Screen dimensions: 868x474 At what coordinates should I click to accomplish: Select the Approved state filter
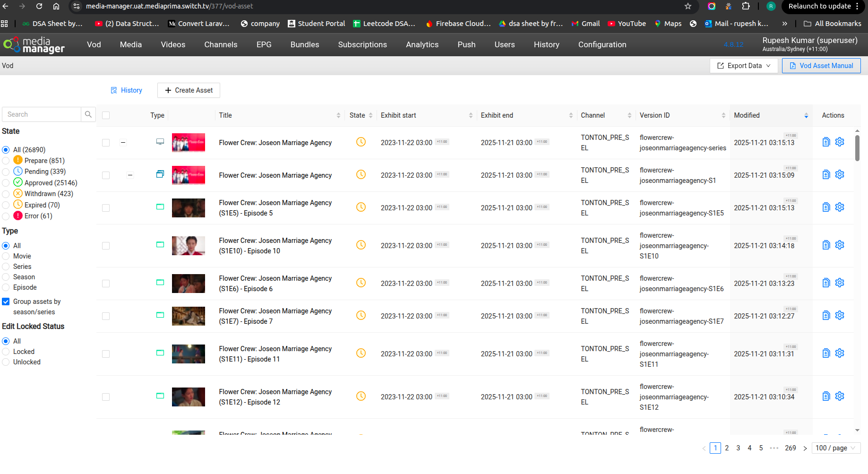(6, 183)
